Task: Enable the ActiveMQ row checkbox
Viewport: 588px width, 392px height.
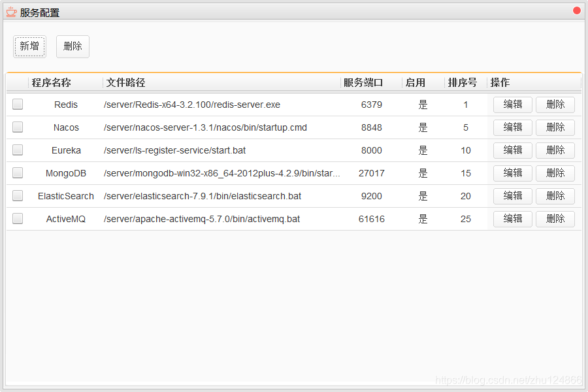Action: click(18, 219)
